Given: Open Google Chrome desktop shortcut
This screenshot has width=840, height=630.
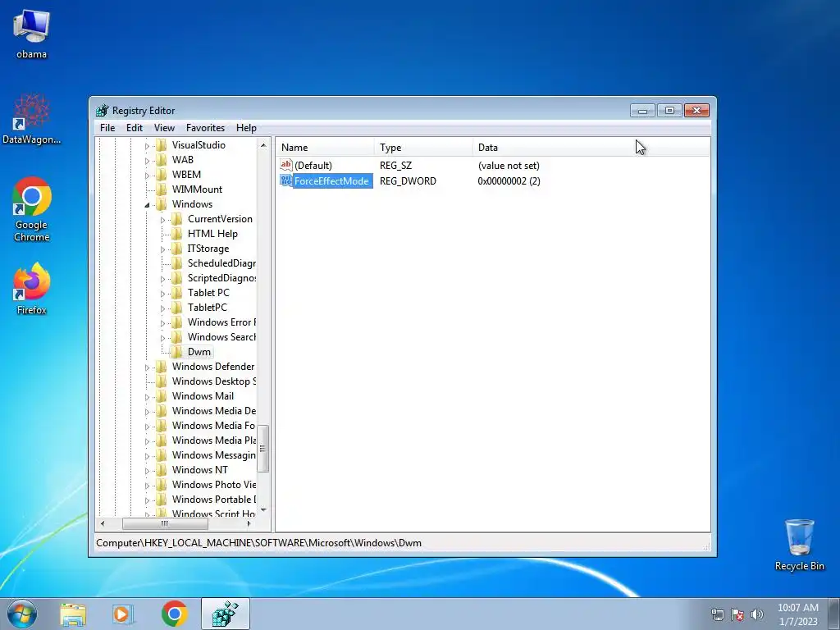Looking at the screenshot, I should coord(32,209).
